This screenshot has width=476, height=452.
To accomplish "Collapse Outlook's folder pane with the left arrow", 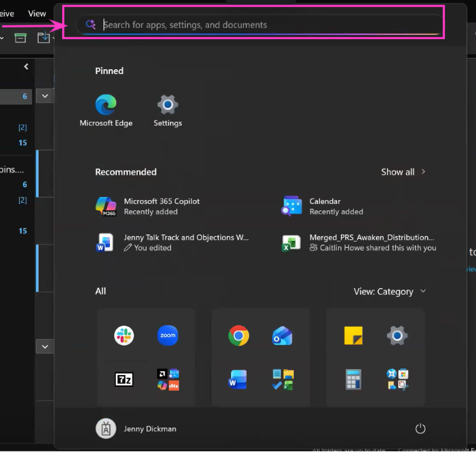I will pyautogui.click(x=26, y=67).
